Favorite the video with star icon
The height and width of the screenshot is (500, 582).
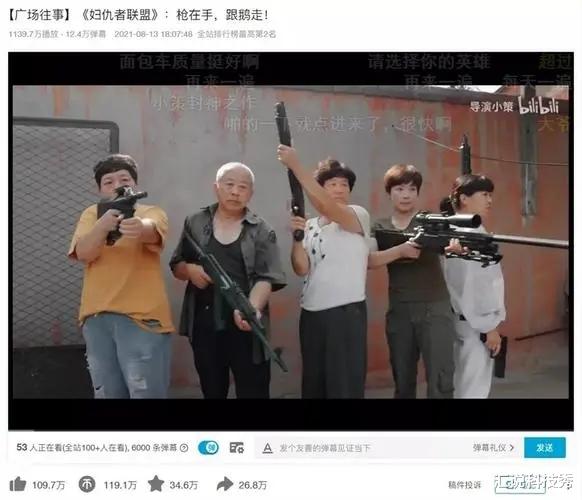coord(156,484)
